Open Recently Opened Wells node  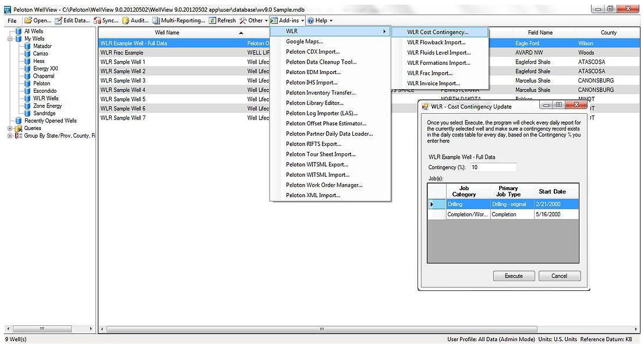[x=50, y=121]
